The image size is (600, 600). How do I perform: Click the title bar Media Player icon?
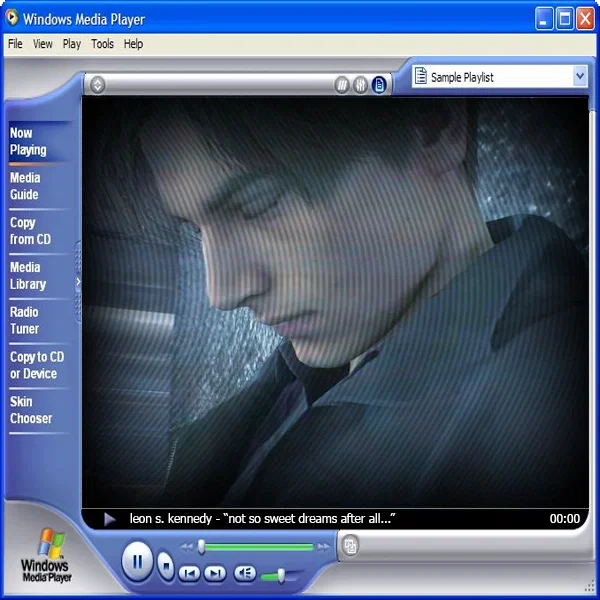(x=12, y=17)
